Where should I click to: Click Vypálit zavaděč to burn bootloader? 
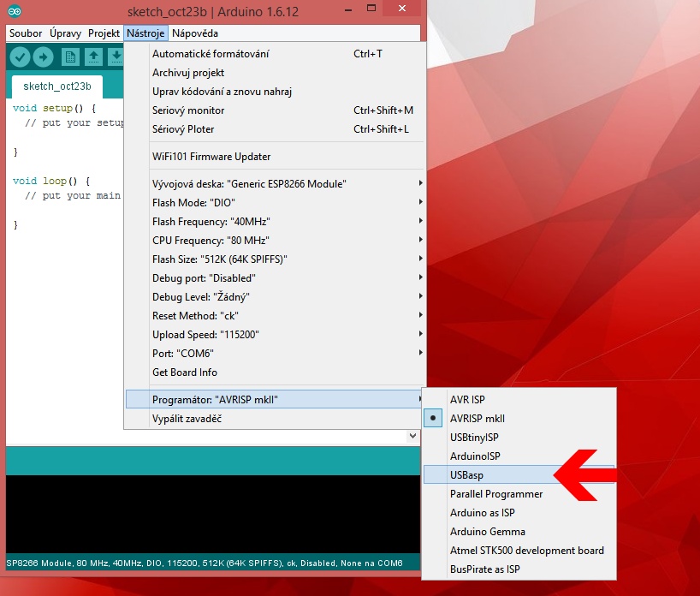click(187, 419)
